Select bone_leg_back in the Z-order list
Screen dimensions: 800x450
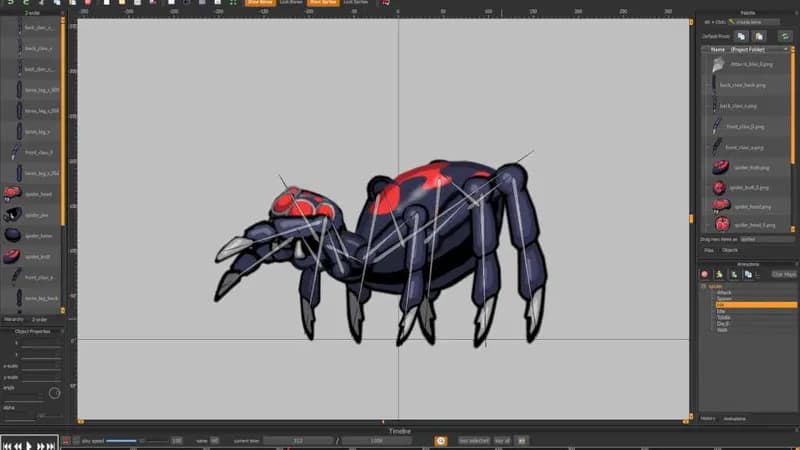[x=32, y=298]
